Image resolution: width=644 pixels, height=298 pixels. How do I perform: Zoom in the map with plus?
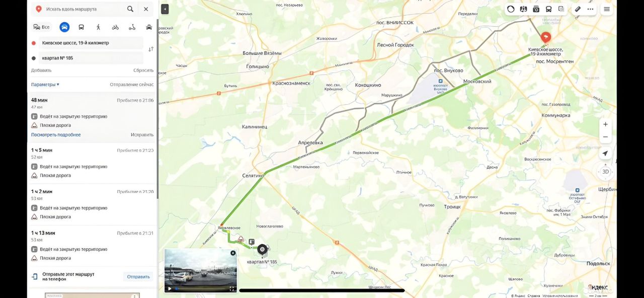pos(605,124)
